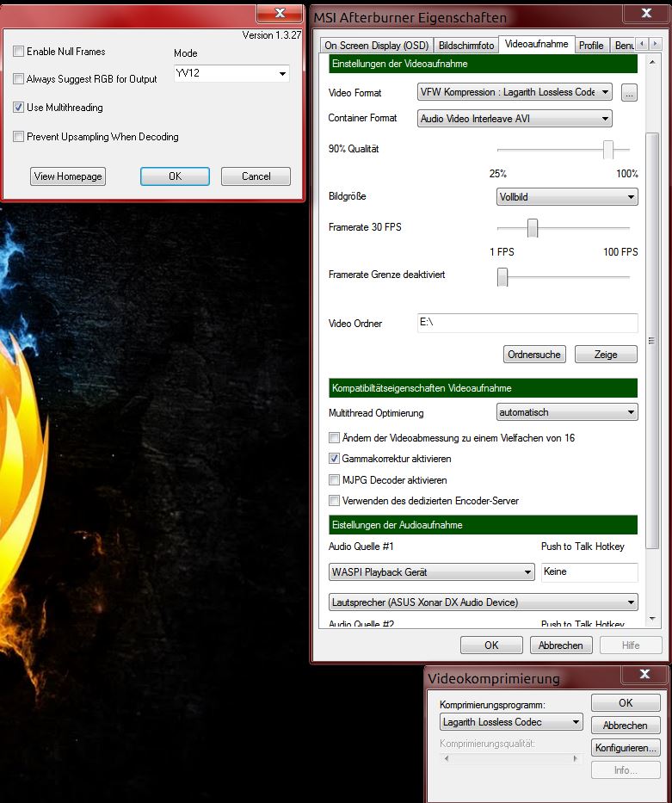This screenshot has height=803, width=672.
Task: Click Abbrechen in Afterburner Eigenschaften
Action: coord(561,645)
